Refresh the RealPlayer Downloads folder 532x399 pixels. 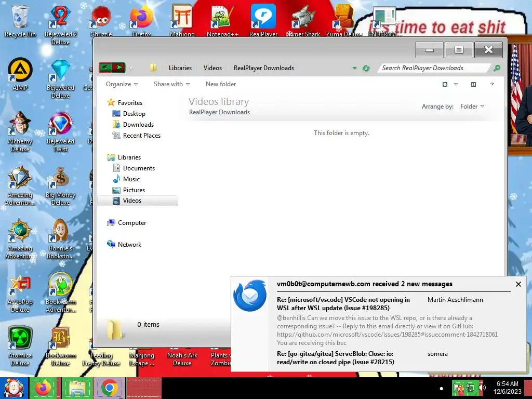[366, 68]
